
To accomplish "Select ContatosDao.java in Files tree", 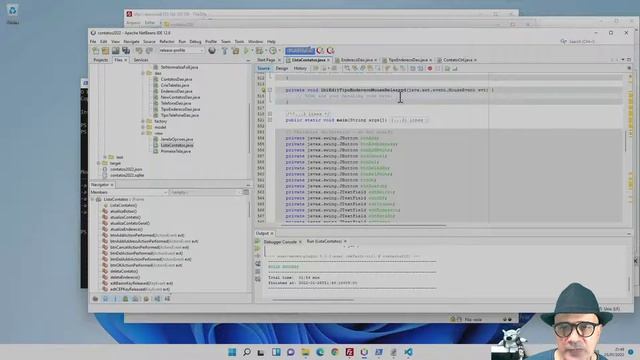I will tap(176, 79).
